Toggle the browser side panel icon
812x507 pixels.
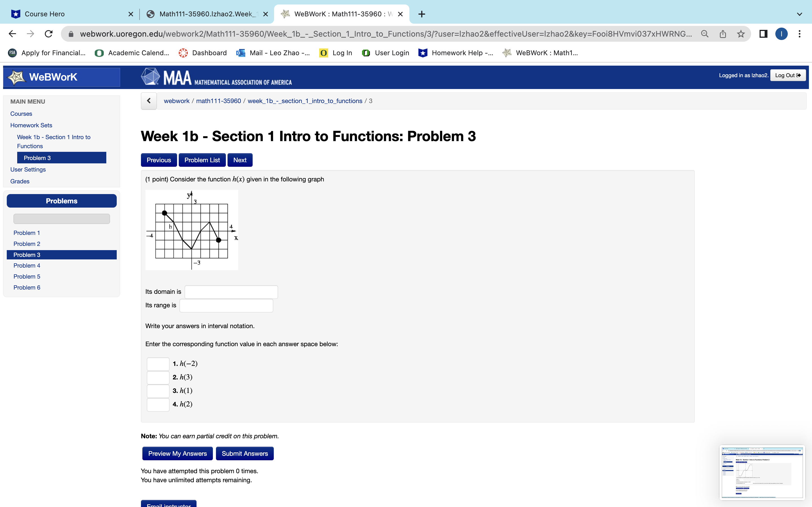pos(763,34)
